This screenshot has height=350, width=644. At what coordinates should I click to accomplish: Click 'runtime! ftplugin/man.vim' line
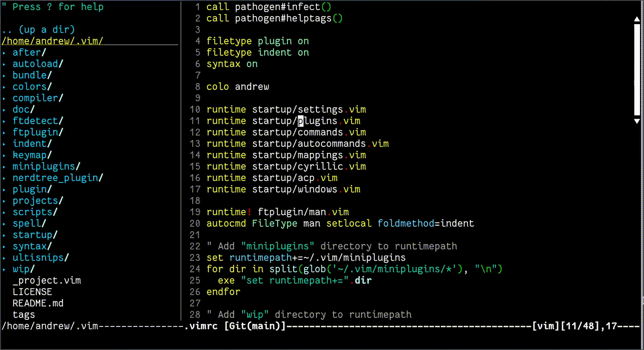[x=278, y=212]
